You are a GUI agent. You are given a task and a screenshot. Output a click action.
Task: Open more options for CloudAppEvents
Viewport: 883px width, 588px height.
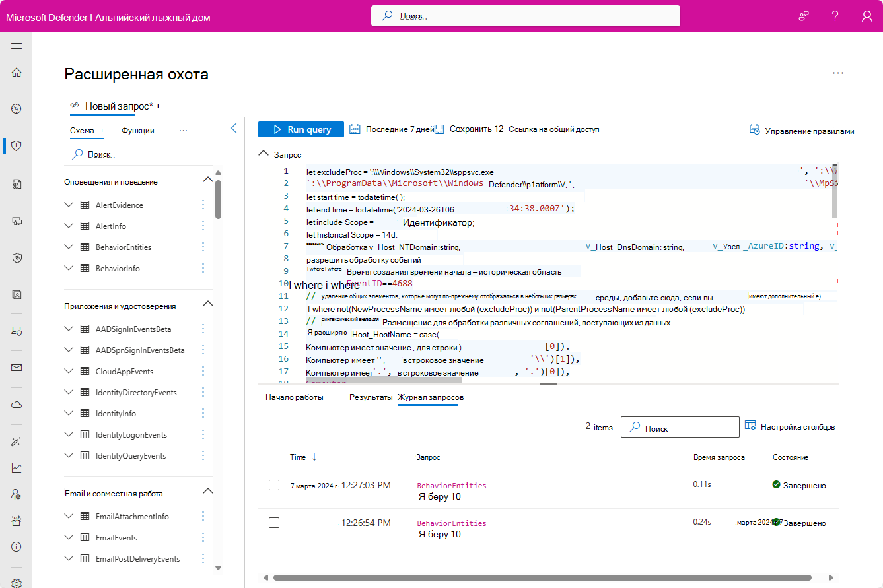click(203, 372)
